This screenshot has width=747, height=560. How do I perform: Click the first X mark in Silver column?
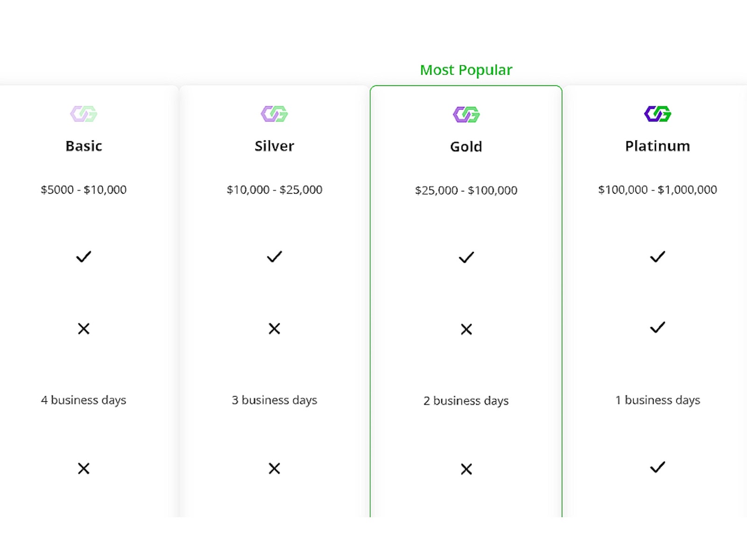(275, 329)
